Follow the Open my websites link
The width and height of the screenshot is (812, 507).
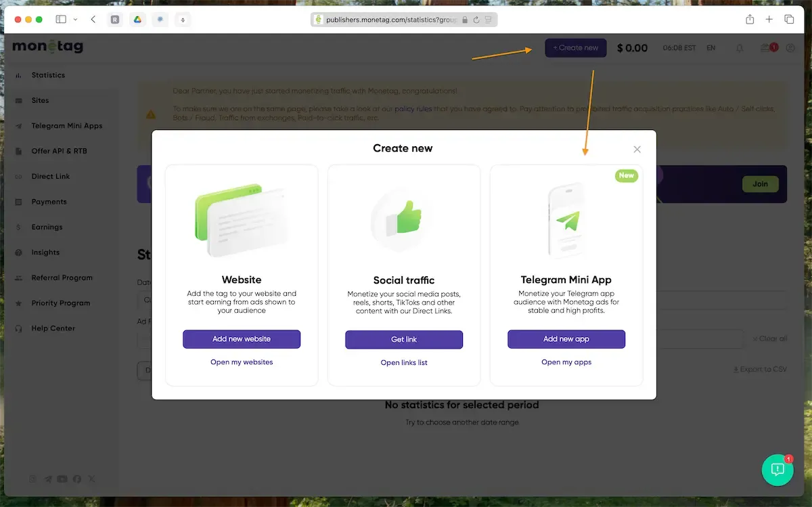coord(242,362)
